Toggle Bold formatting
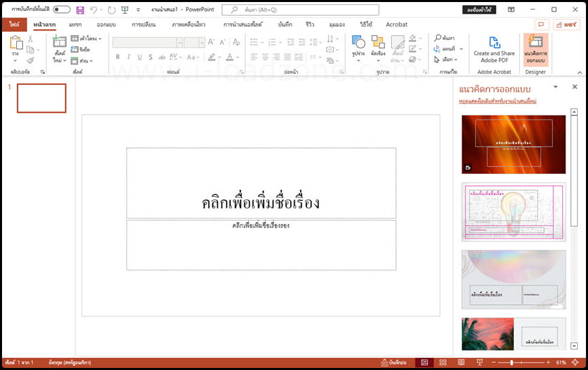 tap(117, 57)
